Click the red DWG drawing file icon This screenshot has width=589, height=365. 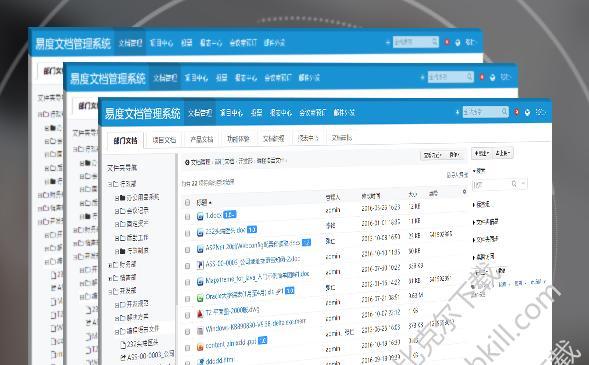click(200, 314)
